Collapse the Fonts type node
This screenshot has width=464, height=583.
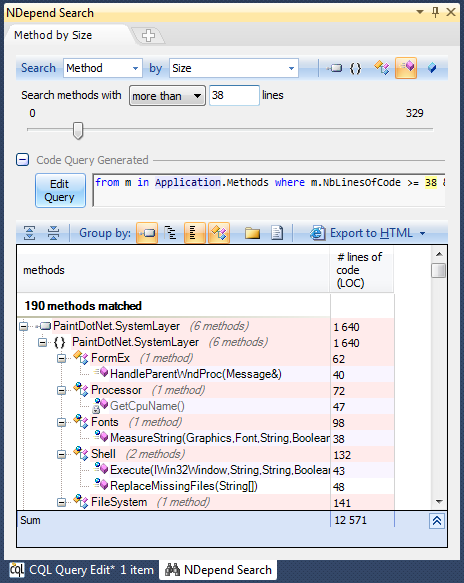[61, 422]
